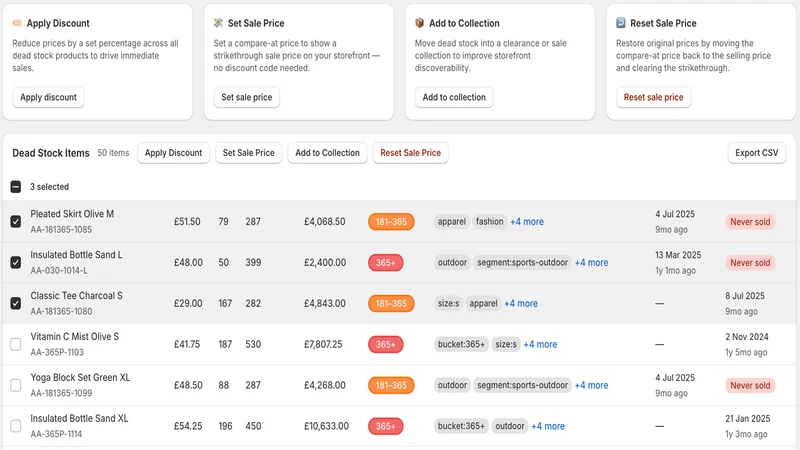The width and height of the screenshot is (800, 450).
Task: Expand +4 more tags for Classic Tee Charcoal
Action: pyautogui.click(x=521, y=304)
